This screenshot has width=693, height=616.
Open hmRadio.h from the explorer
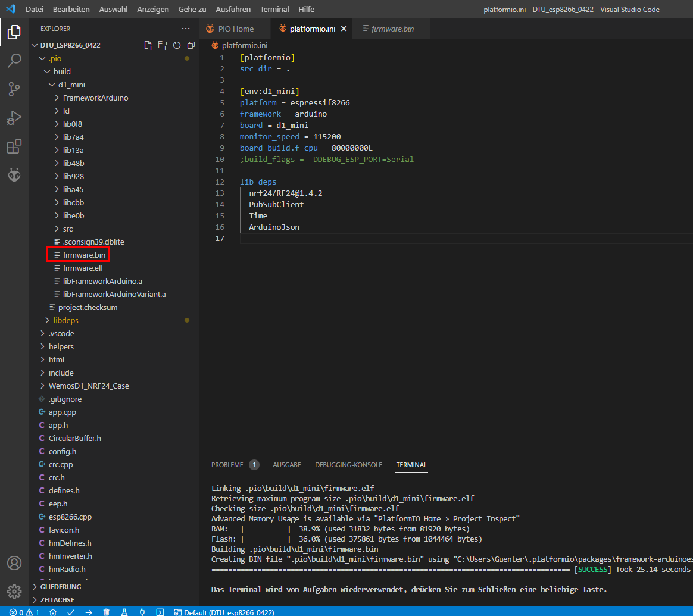click(x=67, y=569)
